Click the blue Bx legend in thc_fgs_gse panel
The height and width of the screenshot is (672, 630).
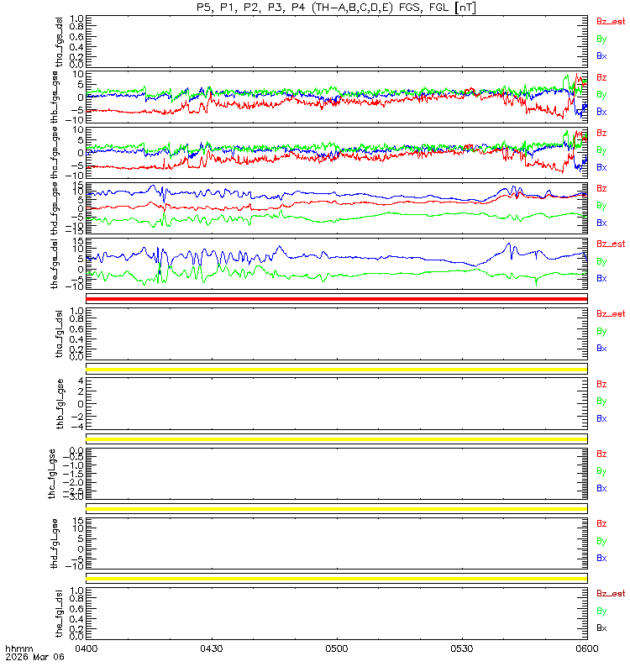tap(601, 167)
